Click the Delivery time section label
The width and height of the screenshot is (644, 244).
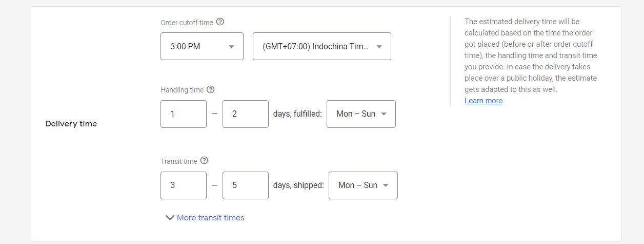click(x=71, y=124)
